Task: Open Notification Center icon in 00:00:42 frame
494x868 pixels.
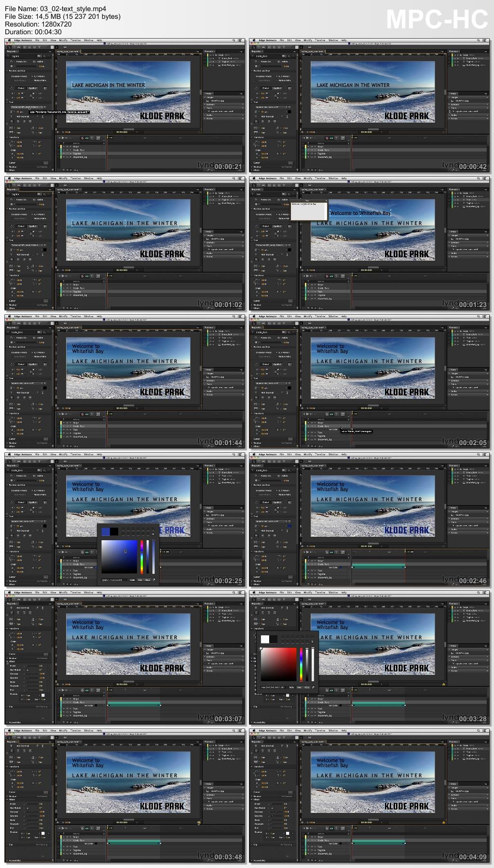Action: (485, 40)
